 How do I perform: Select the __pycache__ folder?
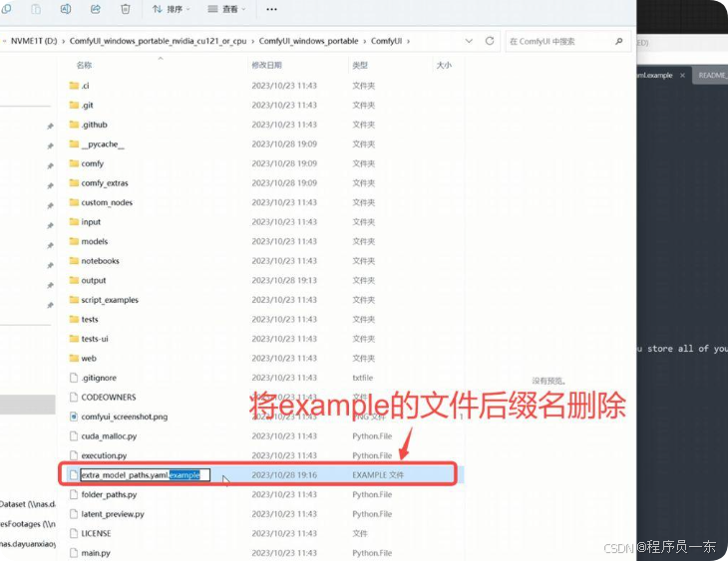[96, 143]
